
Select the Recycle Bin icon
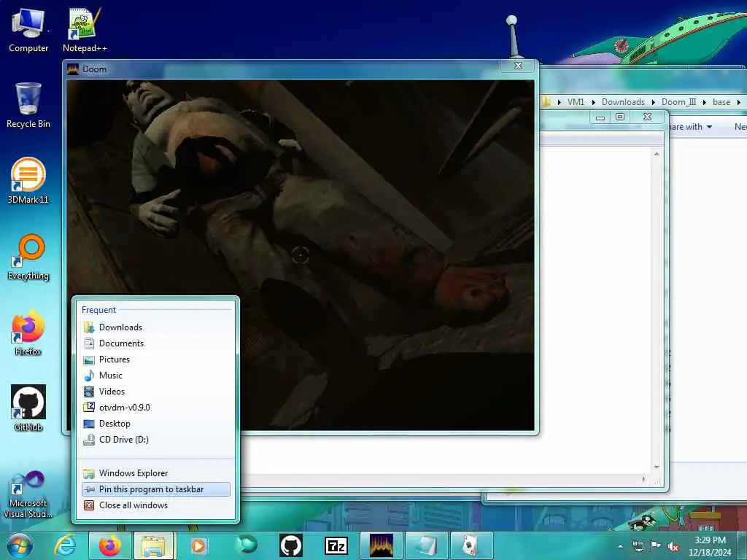pyautogui.click(x=28, y=106)
